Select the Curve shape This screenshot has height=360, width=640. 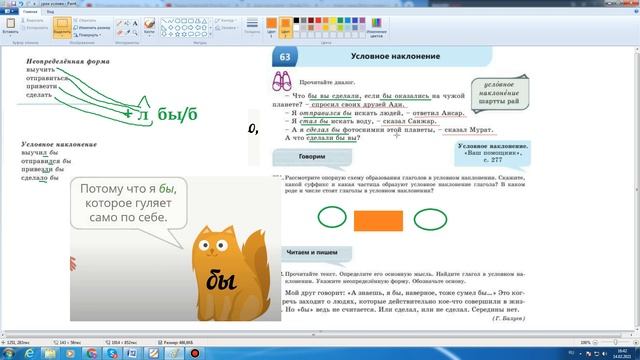point(171,20)
